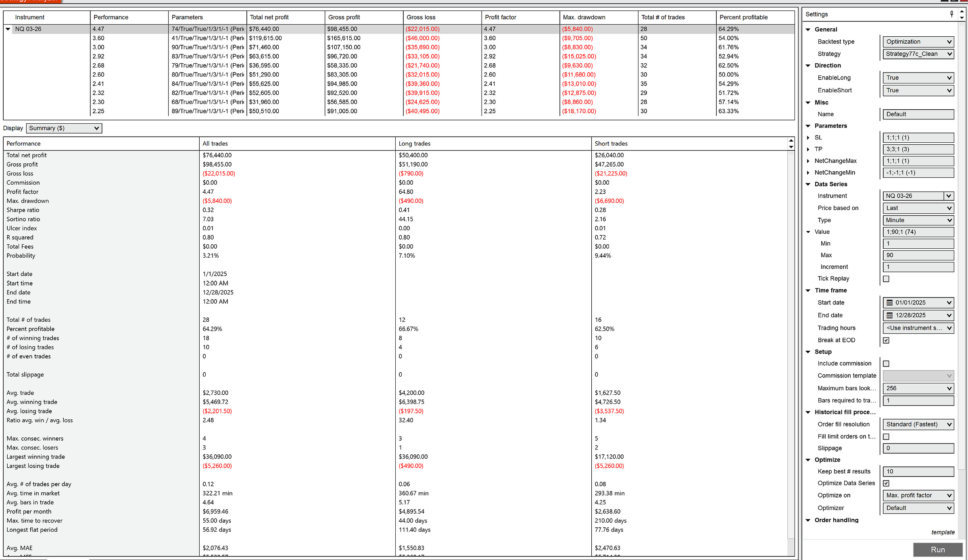The height and width of the screenshot is (560, 968).
Task: Click the Keep best # results field
Action: (x=918, y=472)
